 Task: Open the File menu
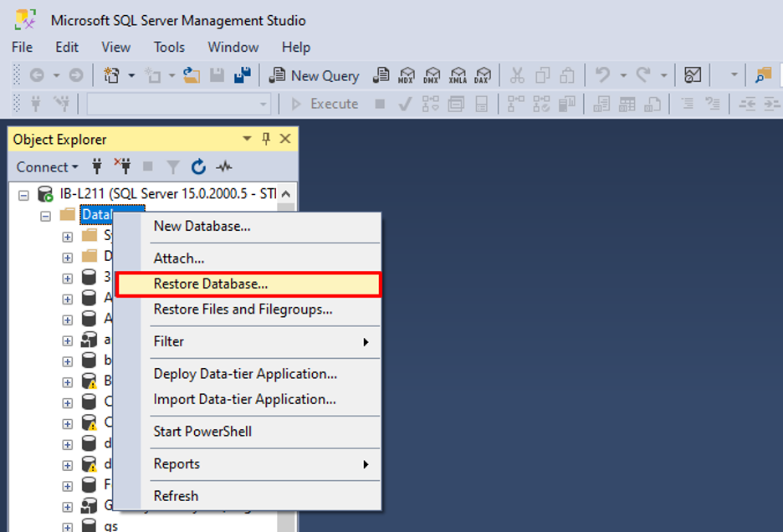pos(22,47)
